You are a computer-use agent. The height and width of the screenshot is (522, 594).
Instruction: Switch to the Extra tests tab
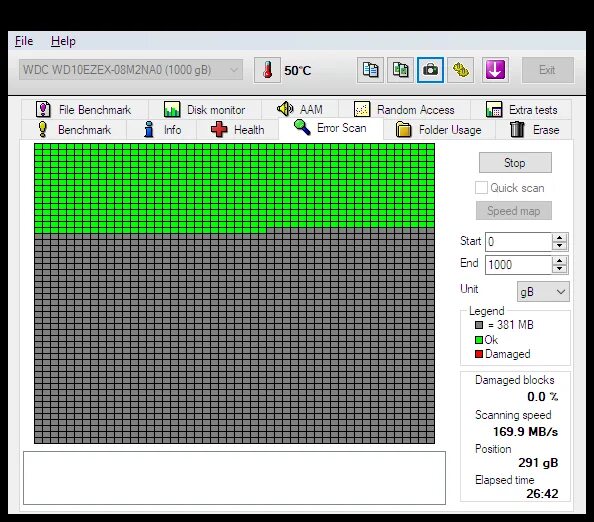521,110
